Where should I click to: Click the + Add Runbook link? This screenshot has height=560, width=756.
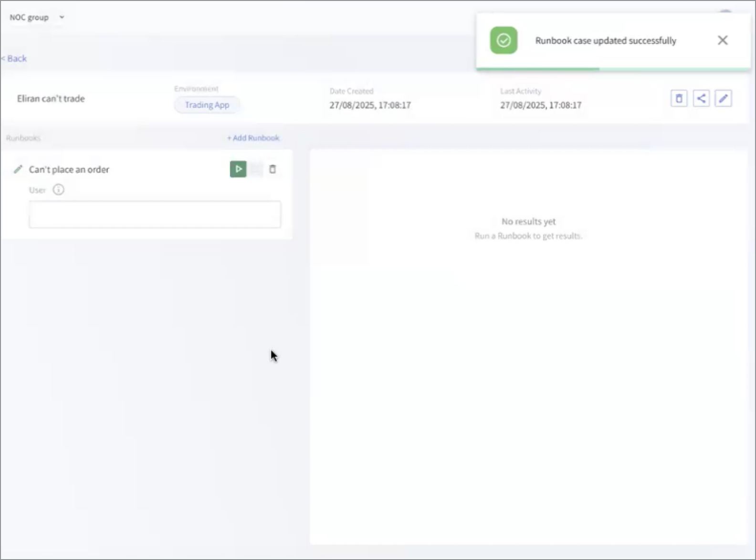[x=253, y=138]
